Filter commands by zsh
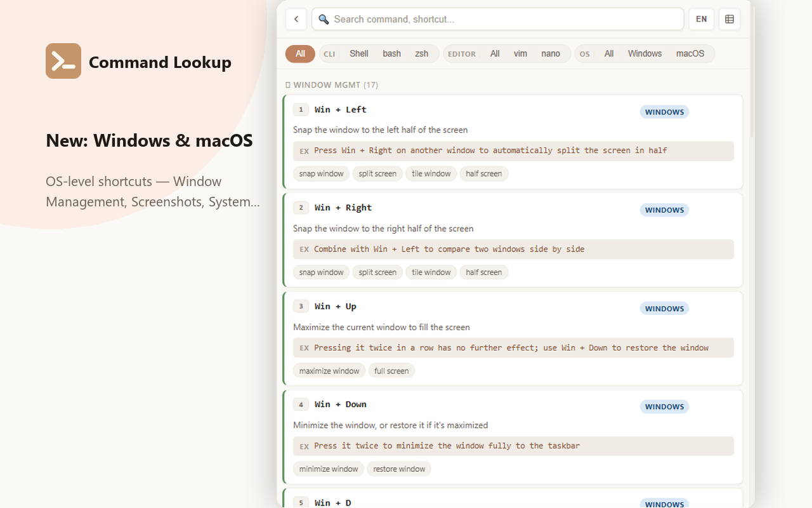Screen dimensions: 812x508 tap(422, 54)
